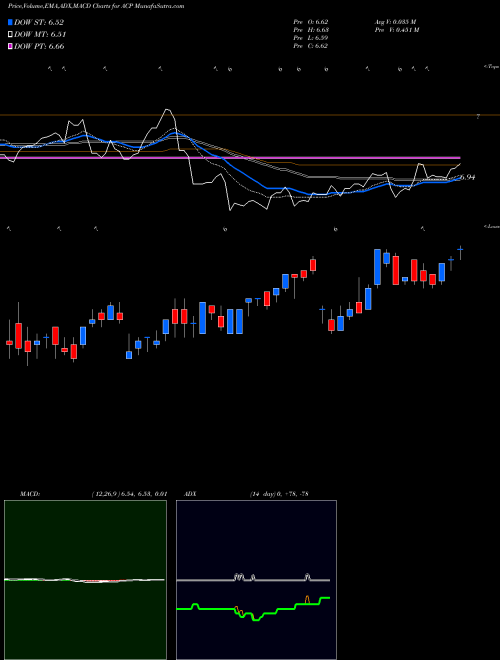Screen dimensions: 500x660
Task: Select the 'DOW MT: 6.51' legend label
Action: coord(40,34)
